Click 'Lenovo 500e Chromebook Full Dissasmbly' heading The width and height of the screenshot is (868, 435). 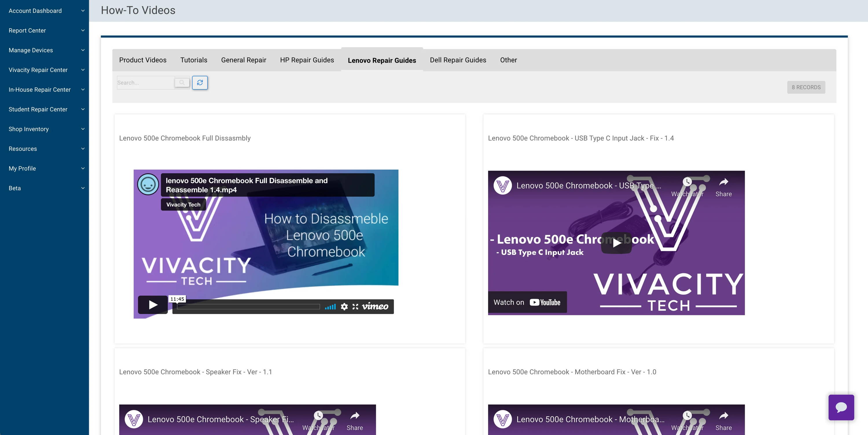tap(185, 138)
